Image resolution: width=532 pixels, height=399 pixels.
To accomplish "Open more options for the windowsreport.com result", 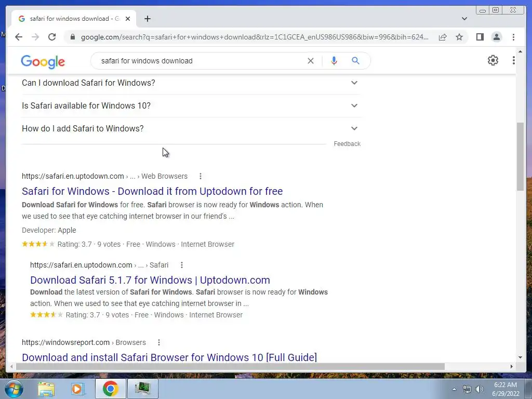I will 159,342.
